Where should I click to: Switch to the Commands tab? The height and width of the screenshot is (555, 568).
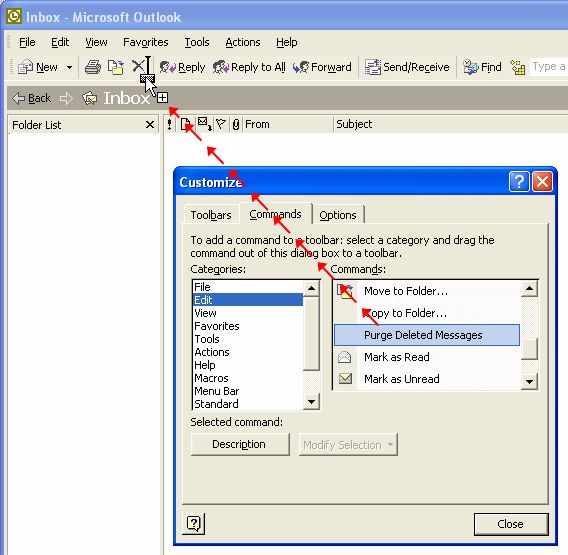pos(275,214)
